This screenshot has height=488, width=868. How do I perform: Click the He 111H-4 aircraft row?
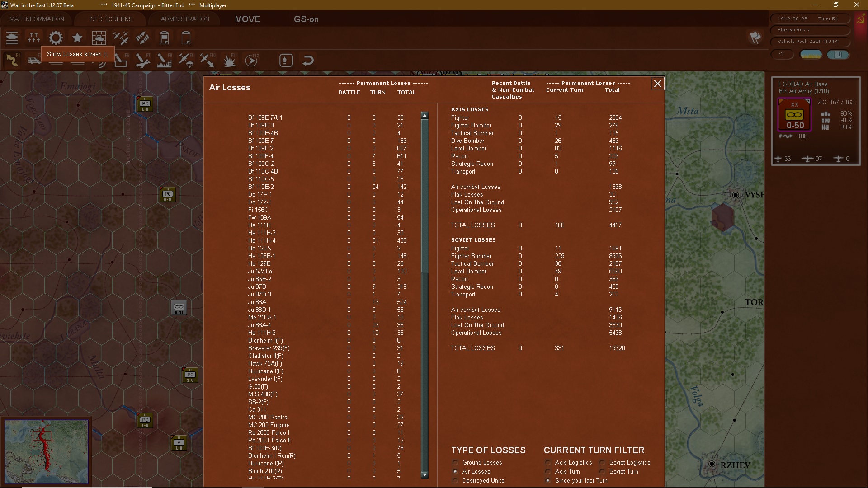point(328,240)
